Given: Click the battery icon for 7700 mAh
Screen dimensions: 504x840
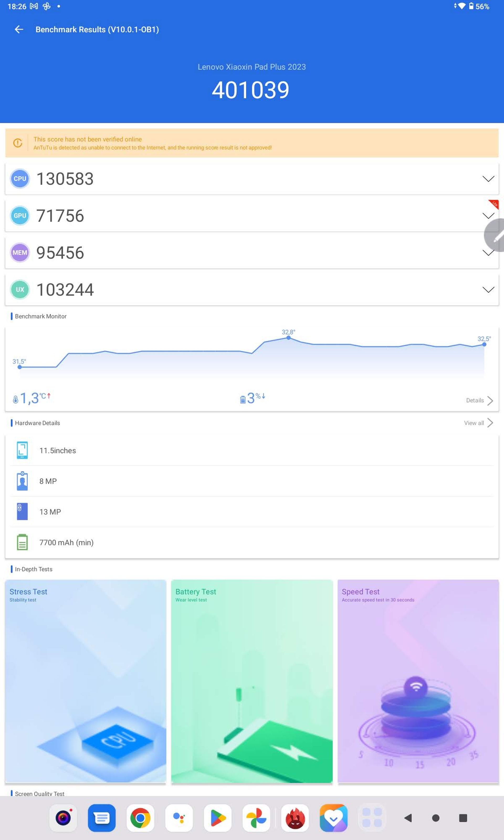Looking at the screenshot, I should tap(22, 542).
